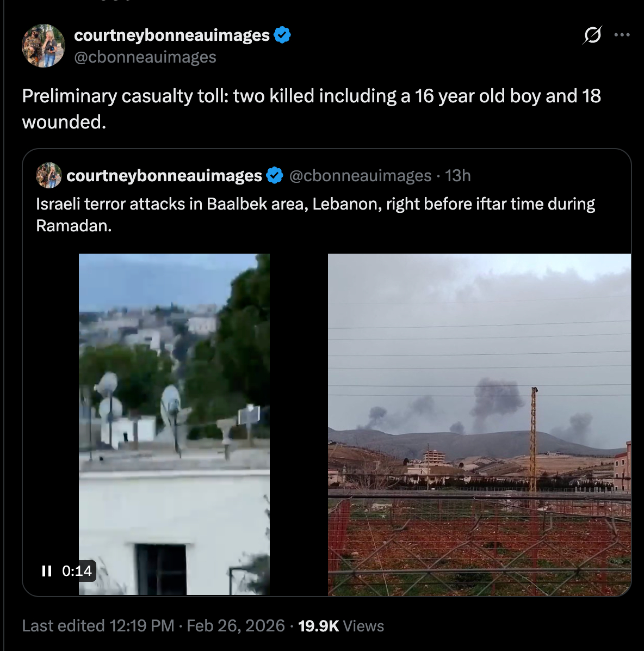
Task: Click the Feb 26, 2026 date
Action: [x=236, y=626]
